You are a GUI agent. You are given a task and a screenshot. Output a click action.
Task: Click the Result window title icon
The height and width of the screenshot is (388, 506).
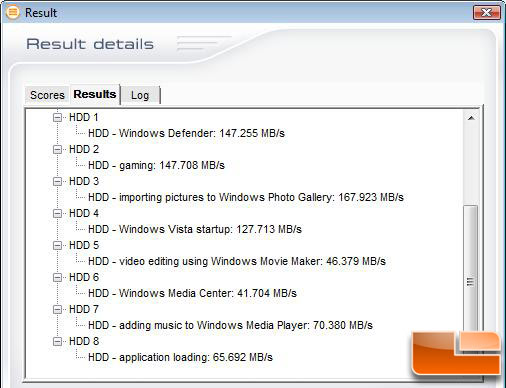13,13
